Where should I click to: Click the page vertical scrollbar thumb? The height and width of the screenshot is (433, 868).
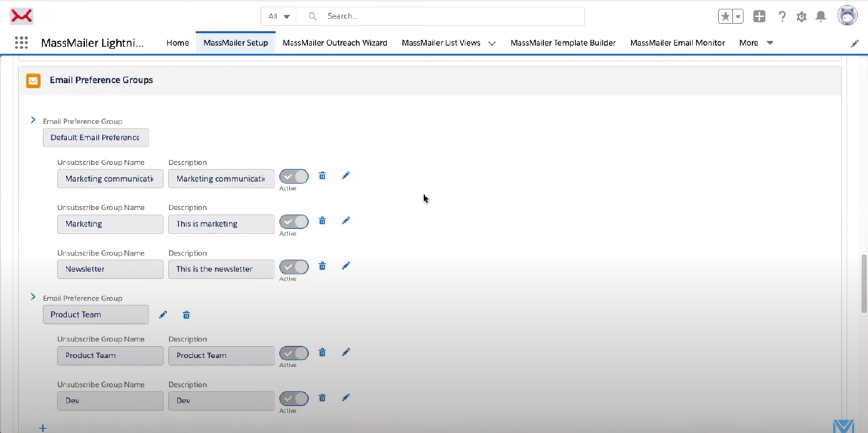[864, 283]
